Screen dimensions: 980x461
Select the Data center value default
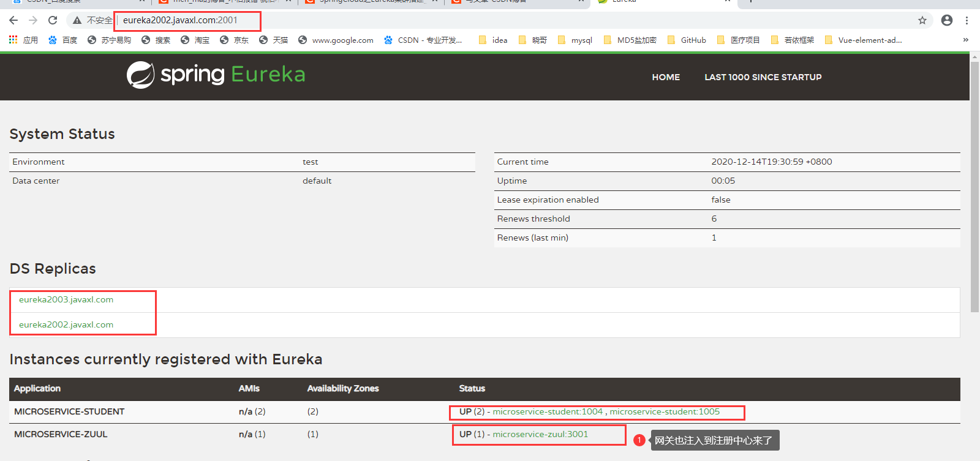point(317,181)
